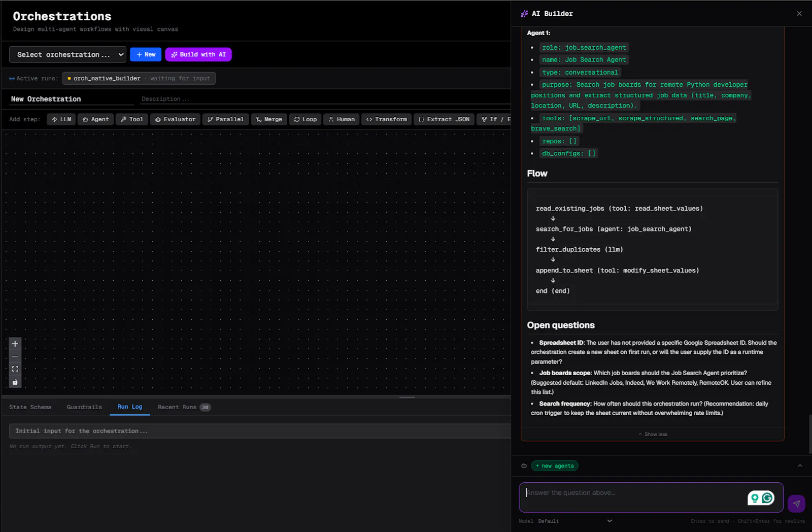Click the 'Flow' heading
The height and width of the screenshot is (532, 812).
click(x=537, y=174)
